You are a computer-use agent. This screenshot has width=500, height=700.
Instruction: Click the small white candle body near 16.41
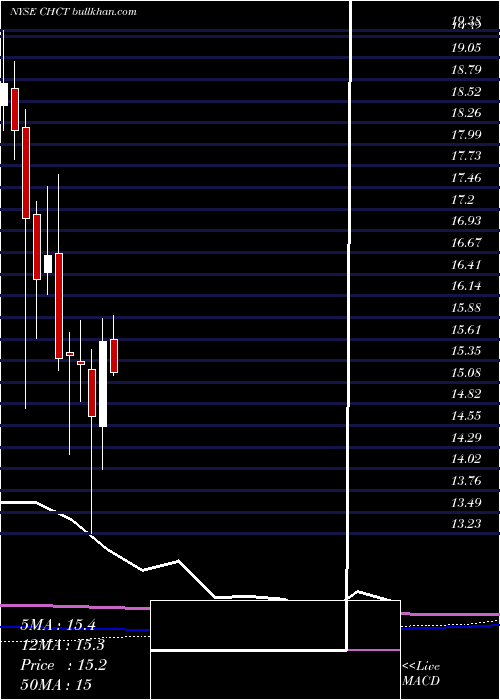tap(48, 264)
